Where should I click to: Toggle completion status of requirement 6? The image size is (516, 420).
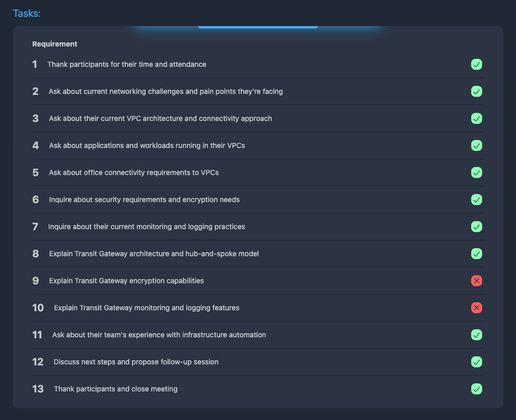click(476, 200)
